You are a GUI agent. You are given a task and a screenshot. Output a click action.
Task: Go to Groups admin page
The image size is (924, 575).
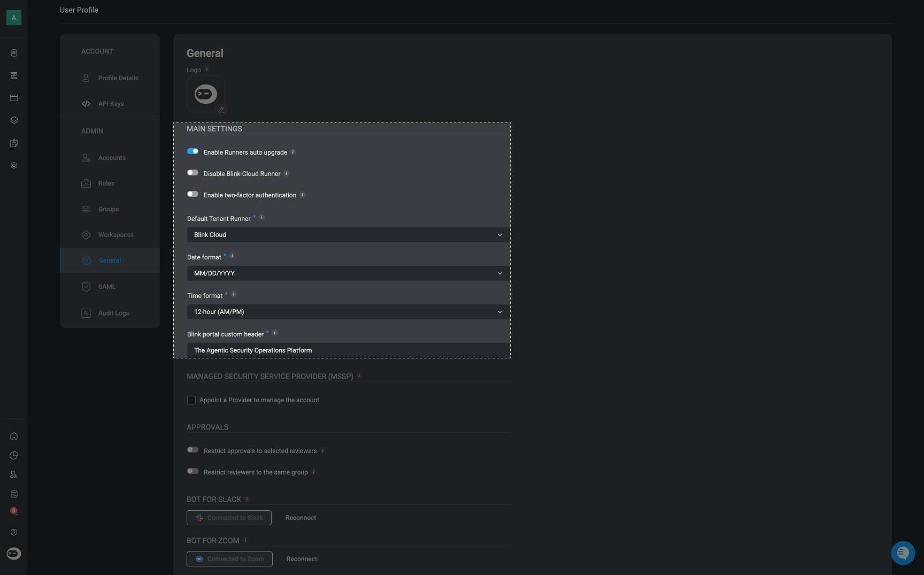[110, 209]
